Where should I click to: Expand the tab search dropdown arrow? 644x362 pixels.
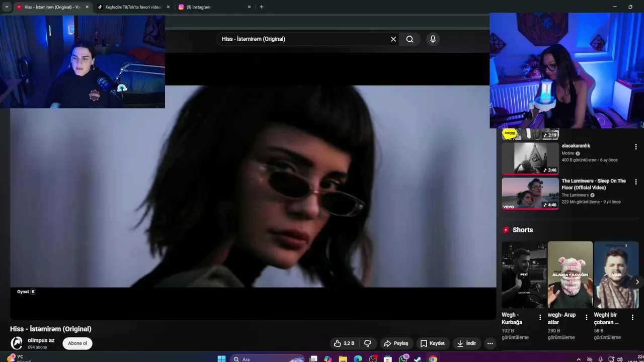[x=7, y=7]
